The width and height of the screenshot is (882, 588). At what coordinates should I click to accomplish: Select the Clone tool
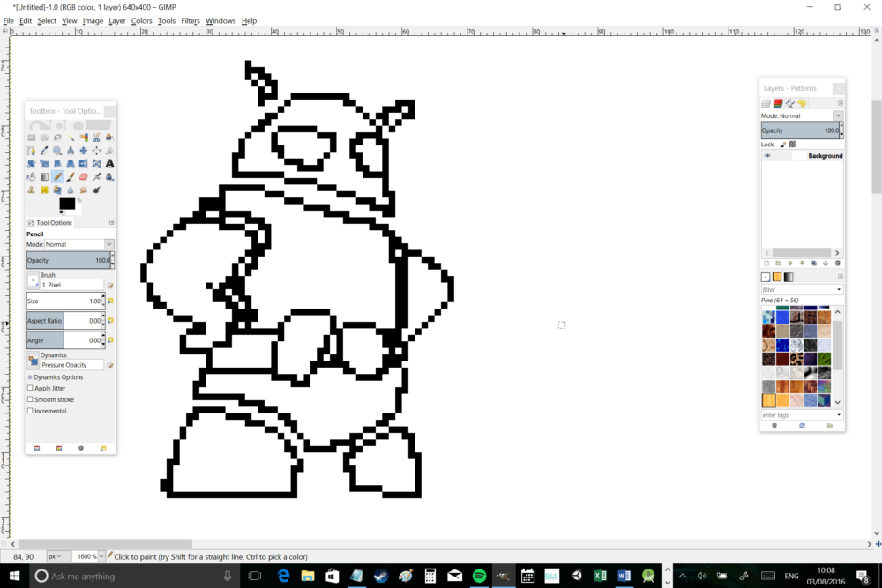coord(31,190)
